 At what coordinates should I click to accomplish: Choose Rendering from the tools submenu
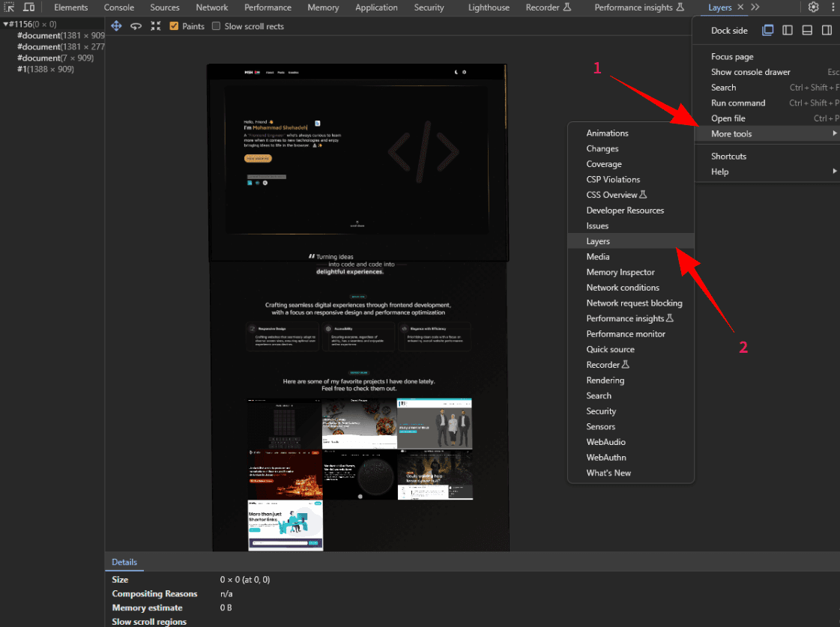tap(605, 381)
